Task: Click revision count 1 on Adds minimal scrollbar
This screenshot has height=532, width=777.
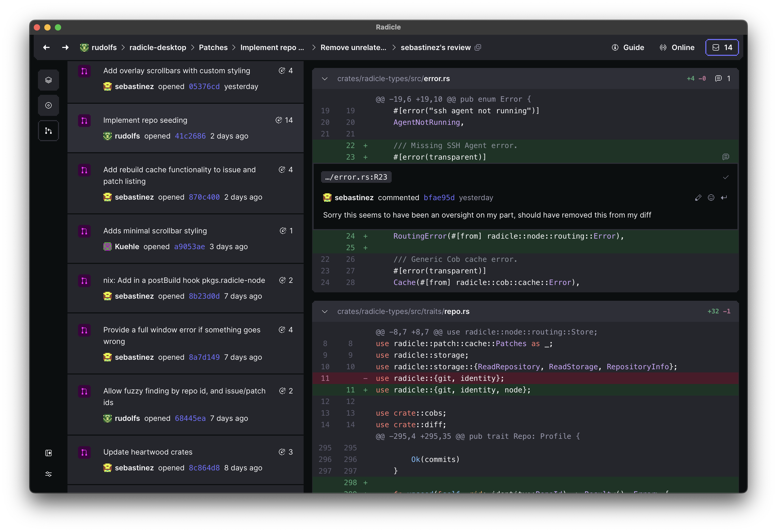Action: (x=286, y=231)
